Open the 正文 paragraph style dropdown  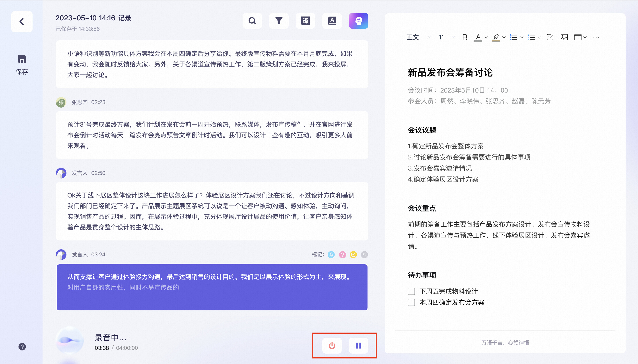coord(419,37)
